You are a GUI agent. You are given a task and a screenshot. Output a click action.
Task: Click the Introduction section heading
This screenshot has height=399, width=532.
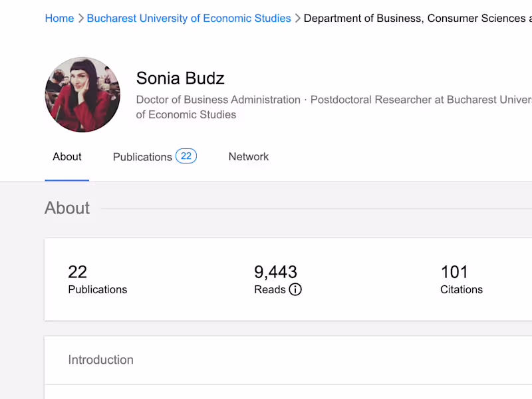[101, 360]
